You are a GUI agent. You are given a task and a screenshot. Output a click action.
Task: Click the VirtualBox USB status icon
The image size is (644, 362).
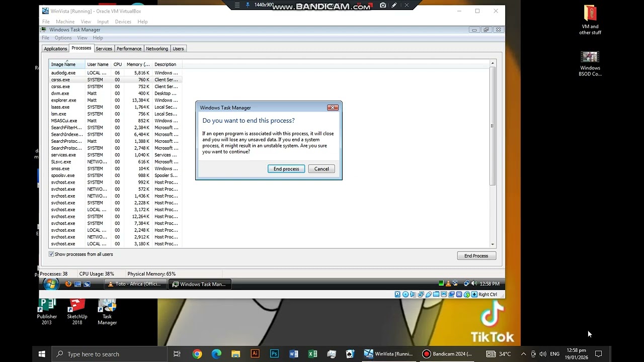pos(429,295)
